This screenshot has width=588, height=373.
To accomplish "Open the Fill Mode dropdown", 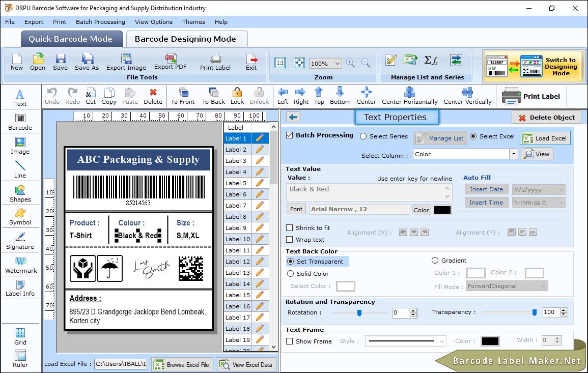I will click(x=543, y=286).
